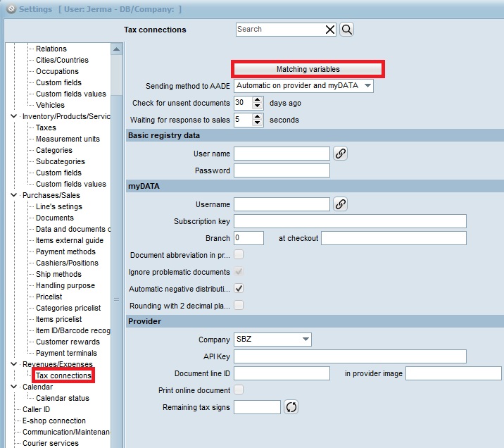This screenshot has height=448, width=504.
Task: Collapse the Calendar tree node
Action: 14,386
